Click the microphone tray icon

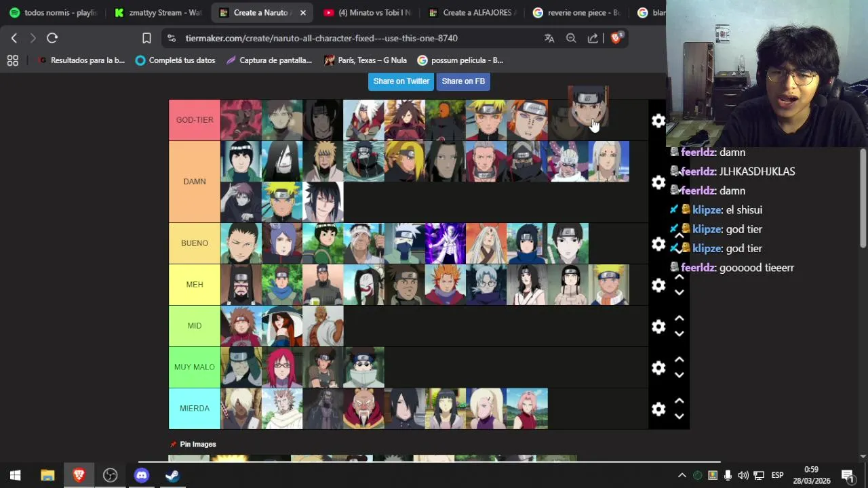(x=728, y=475)
